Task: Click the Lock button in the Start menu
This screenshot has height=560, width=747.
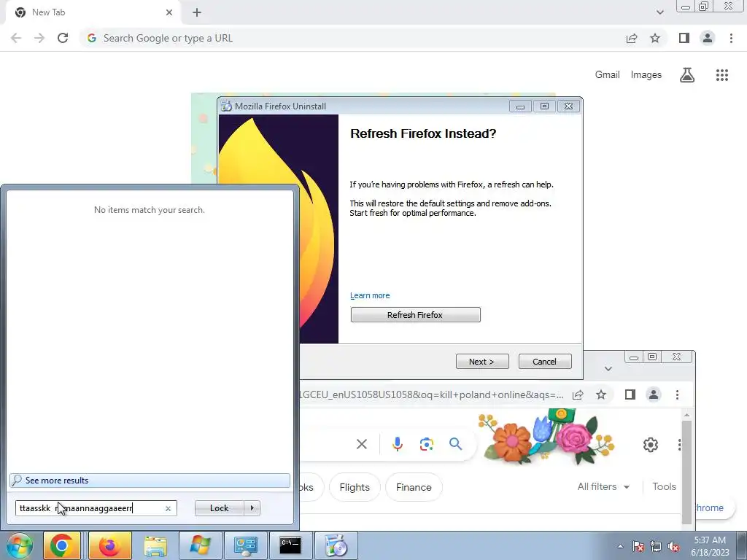Action: tap(219, 508)
